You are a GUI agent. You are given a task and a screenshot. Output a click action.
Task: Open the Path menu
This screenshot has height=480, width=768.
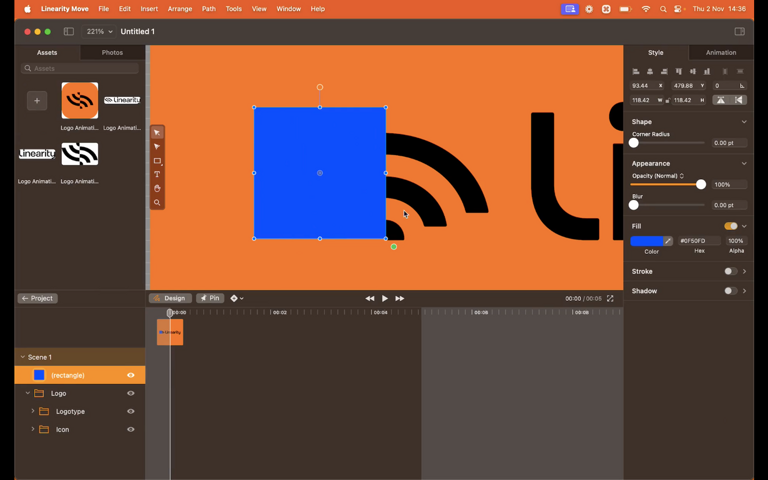click(209, 9)
